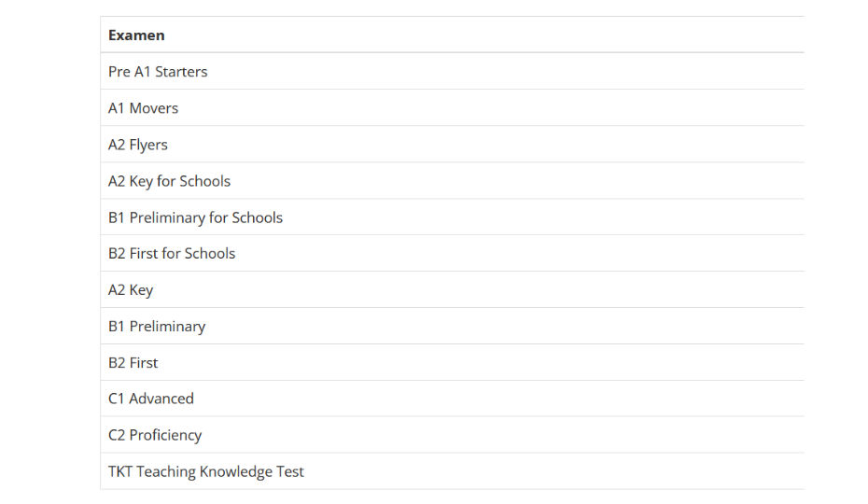Select the A1 Movers row
This screenshot has width=868, height=504.
point(453,108)
